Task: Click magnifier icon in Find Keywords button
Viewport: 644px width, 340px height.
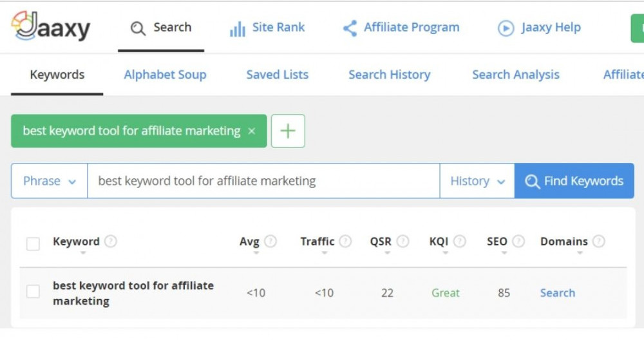Action: 533,182
